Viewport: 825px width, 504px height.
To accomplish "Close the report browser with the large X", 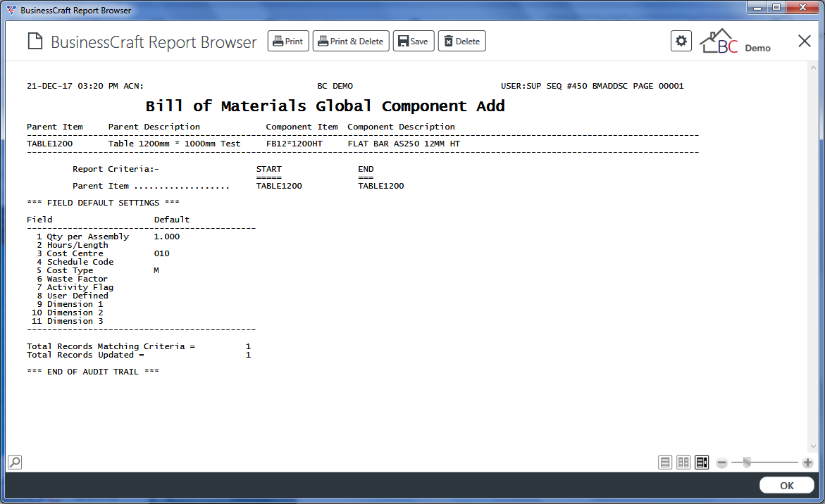I will [805, 41].
